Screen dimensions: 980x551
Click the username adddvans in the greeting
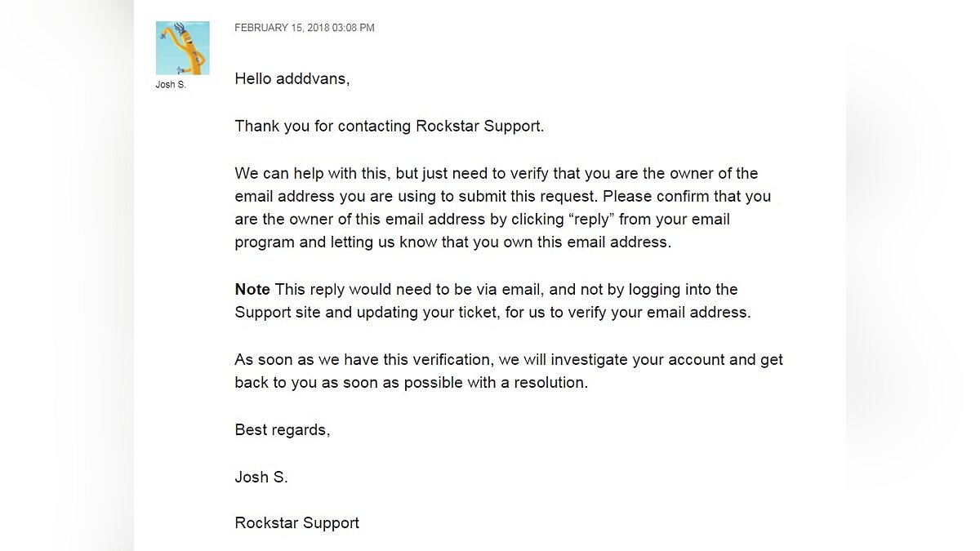click(313, 79)
